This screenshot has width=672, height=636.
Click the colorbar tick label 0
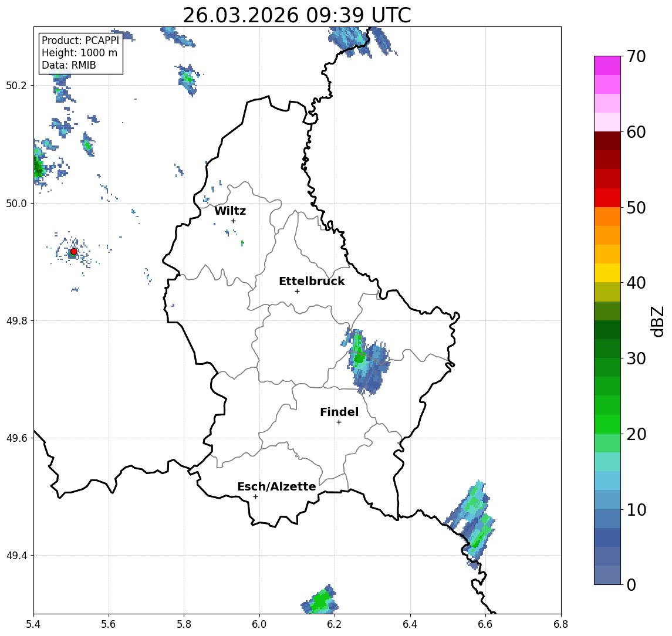coord(632,584)
